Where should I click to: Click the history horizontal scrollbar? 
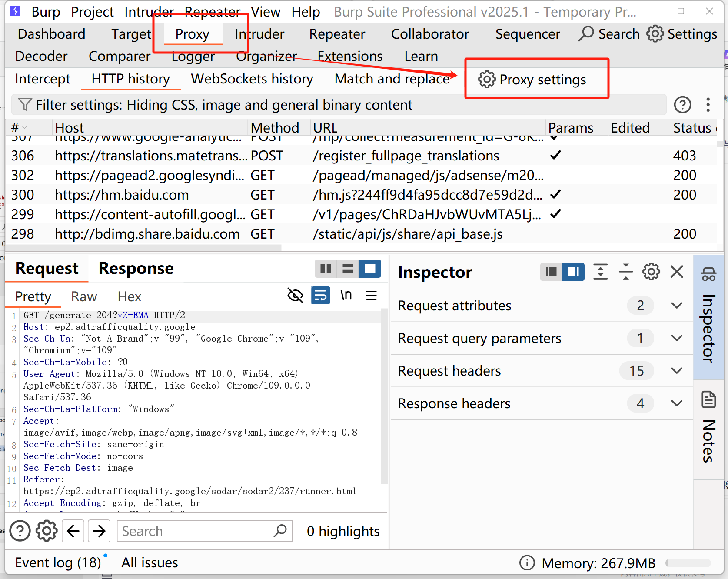[x=144, y=247]
